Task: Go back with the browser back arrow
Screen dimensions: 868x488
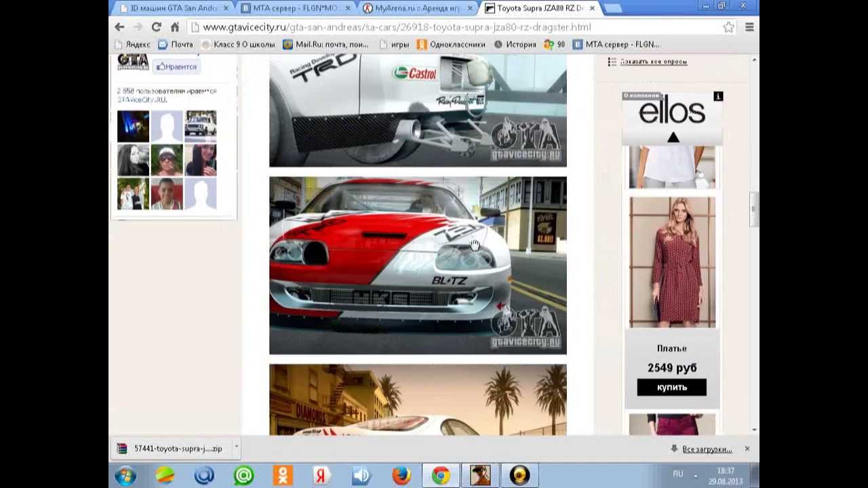Action: click(119, 27)
